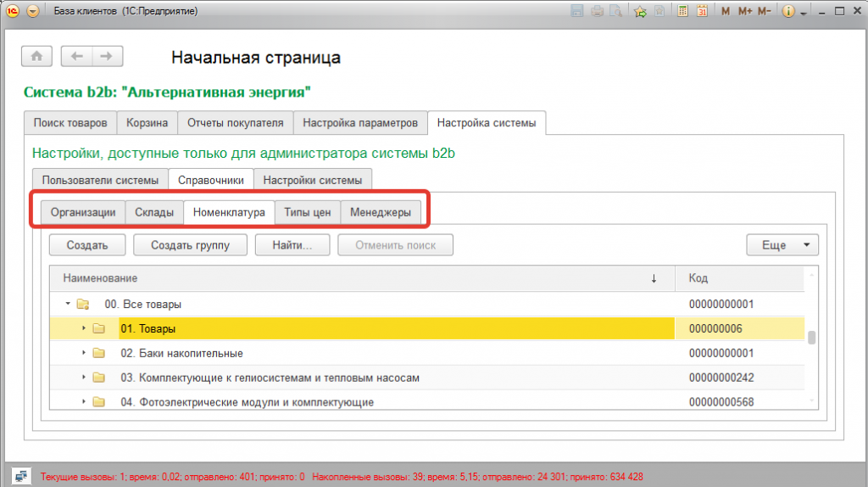
Task: Click folder icon of 04. Фотоэлектрические модули row
Action: tap(99, 401)
